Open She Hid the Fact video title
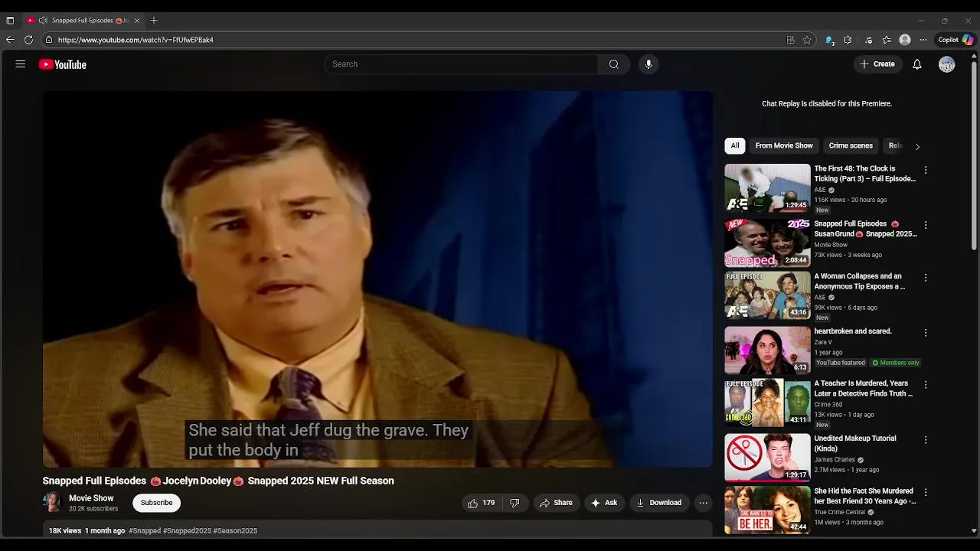The height and width of the screenshot is (551, 980). pos(865,496)
